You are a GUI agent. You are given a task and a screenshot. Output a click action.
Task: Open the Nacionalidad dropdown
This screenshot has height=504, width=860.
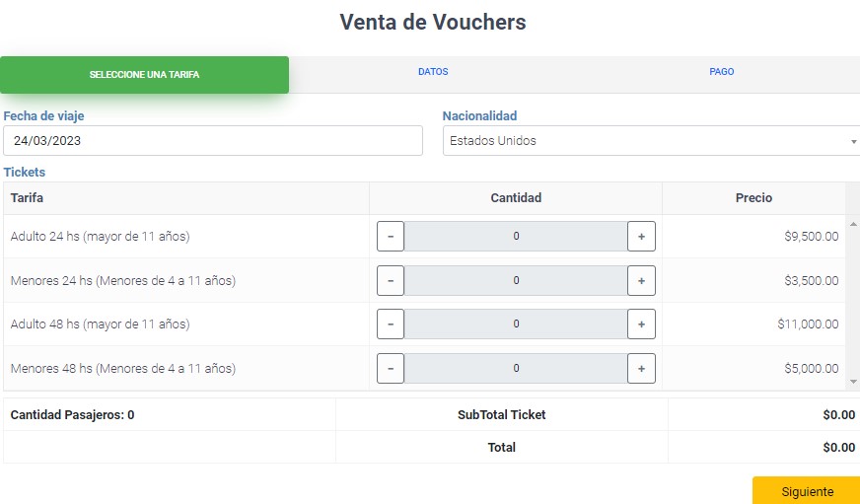[x=651, y=141]
